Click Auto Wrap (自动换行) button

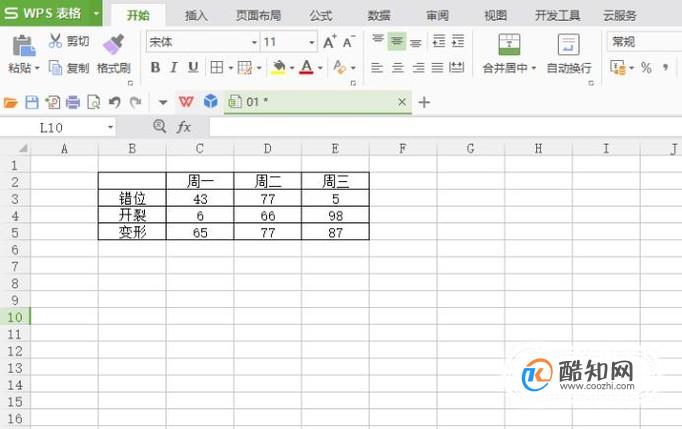[x=569, y=54]
